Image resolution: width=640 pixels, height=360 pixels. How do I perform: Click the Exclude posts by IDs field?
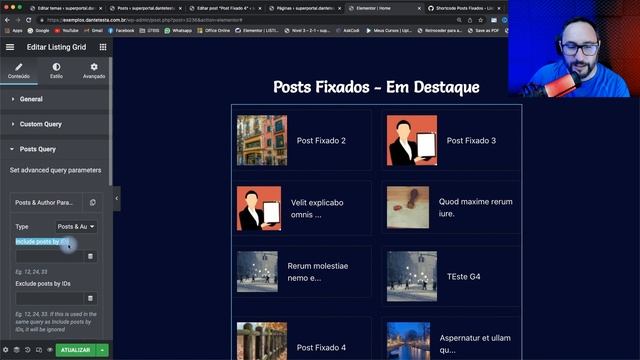(x=49, y=298)
